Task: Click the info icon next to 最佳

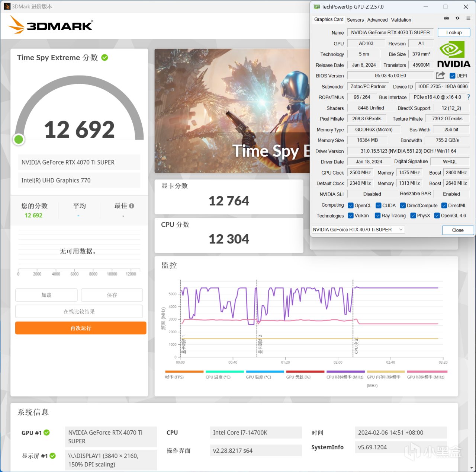Action: point(132,205)
